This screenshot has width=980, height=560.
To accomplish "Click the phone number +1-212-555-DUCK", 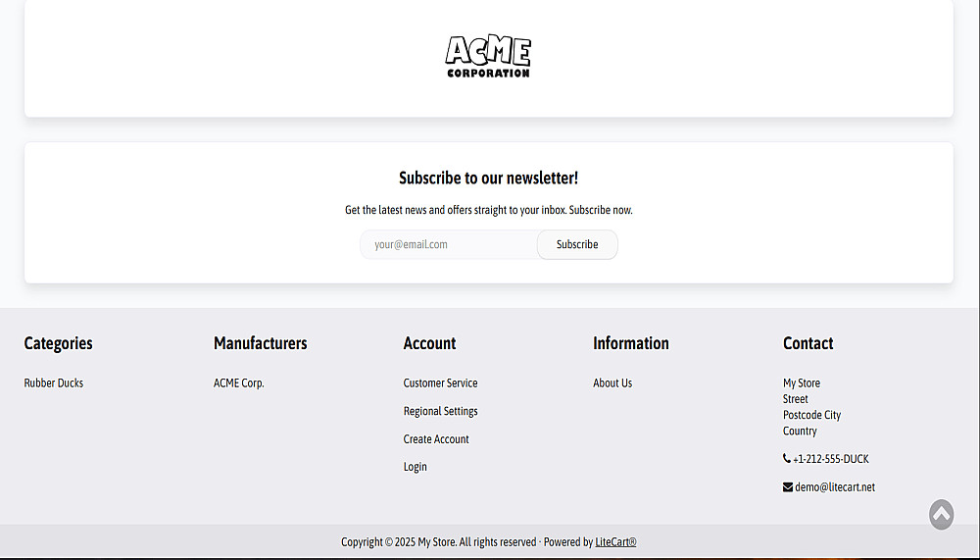I will tap(831, 459).
